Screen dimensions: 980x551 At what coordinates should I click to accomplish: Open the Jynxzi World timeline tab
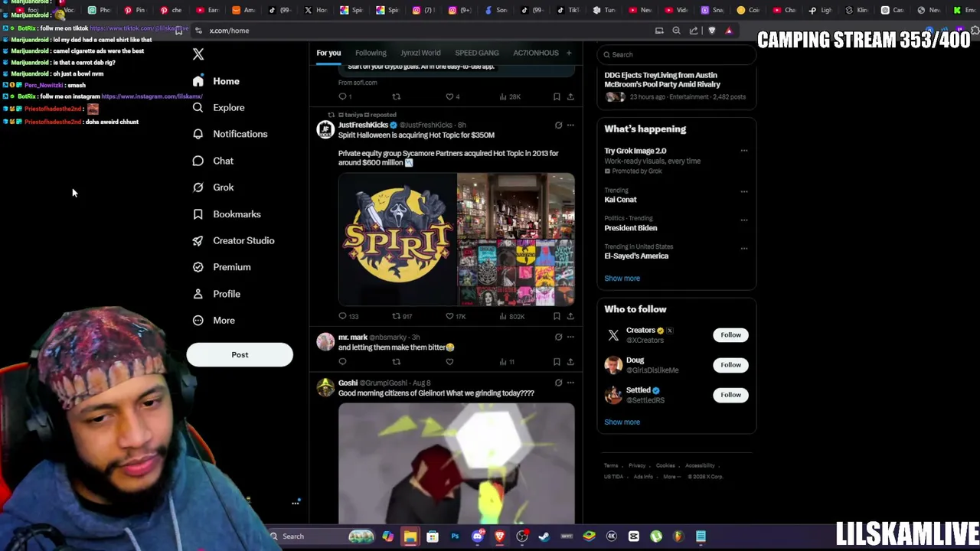coord(420,53)
